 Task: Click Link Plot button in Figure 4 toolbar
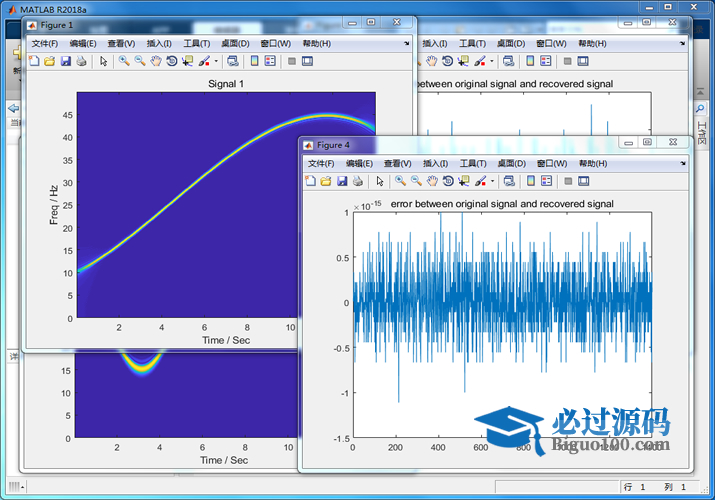pos(509,181)
